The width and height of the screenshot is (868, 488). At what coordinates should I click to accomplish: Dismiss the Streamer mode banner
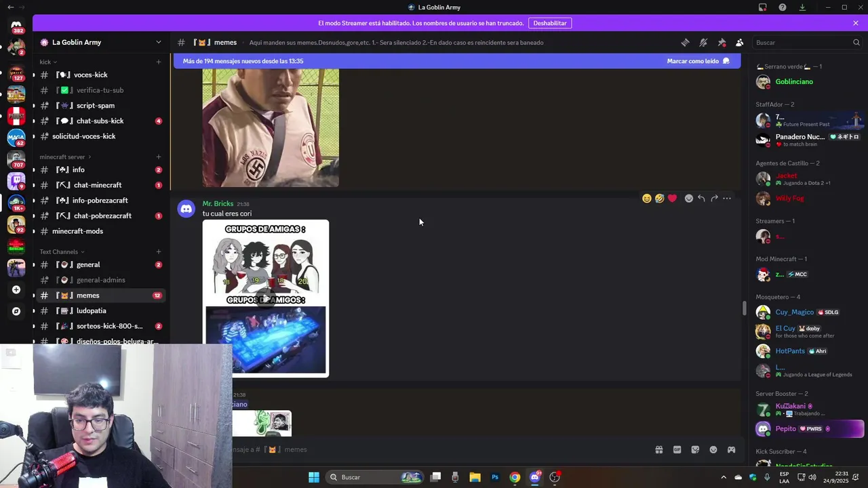pos(856,23)
